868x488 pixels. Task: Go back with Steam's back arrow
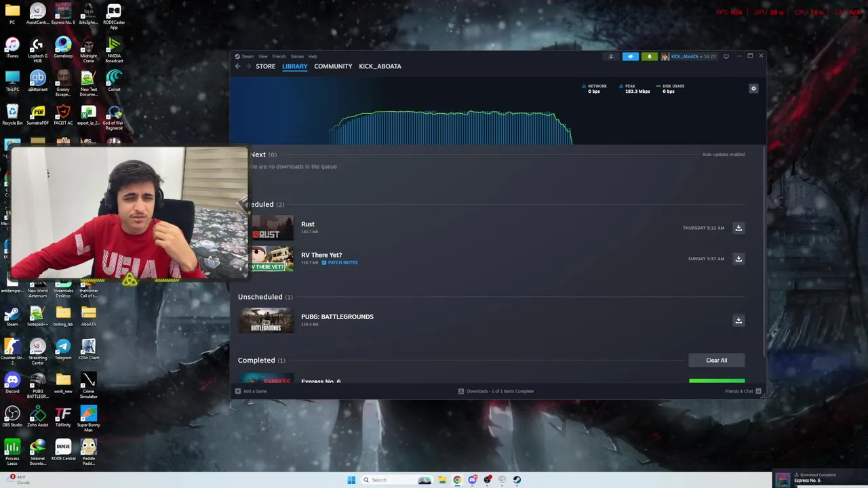[x=237, y=66]
